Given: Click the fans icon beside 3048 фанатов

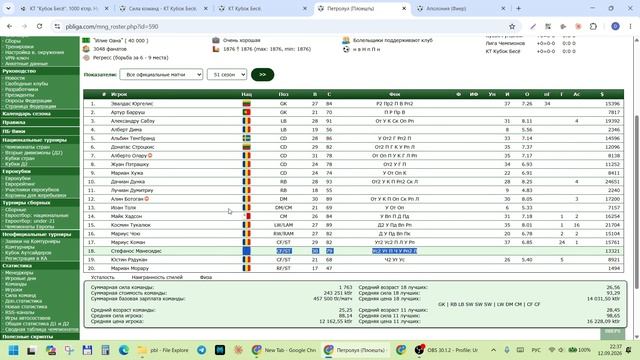Looking at the screenshot, I should (86, 49).
